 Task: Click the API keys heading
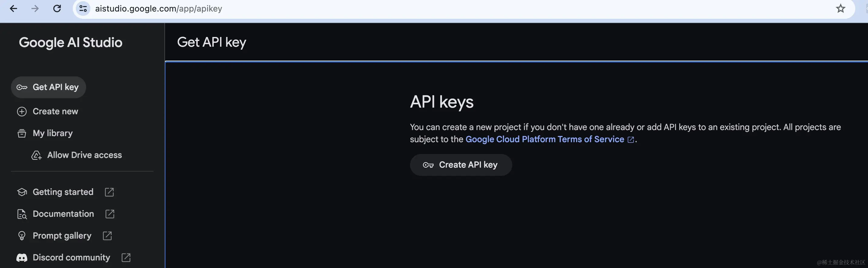click(x=441, y=102)
